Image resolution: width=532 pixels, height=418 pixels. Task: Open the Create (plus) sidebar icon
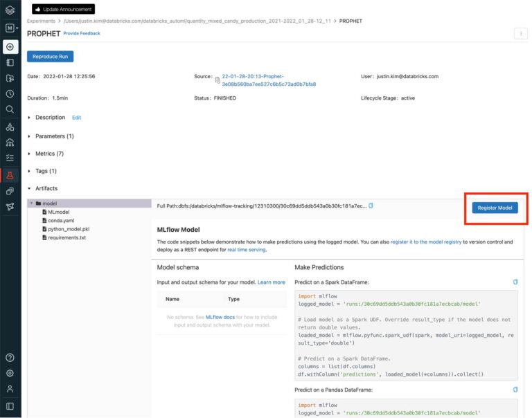tap(10, 46)
